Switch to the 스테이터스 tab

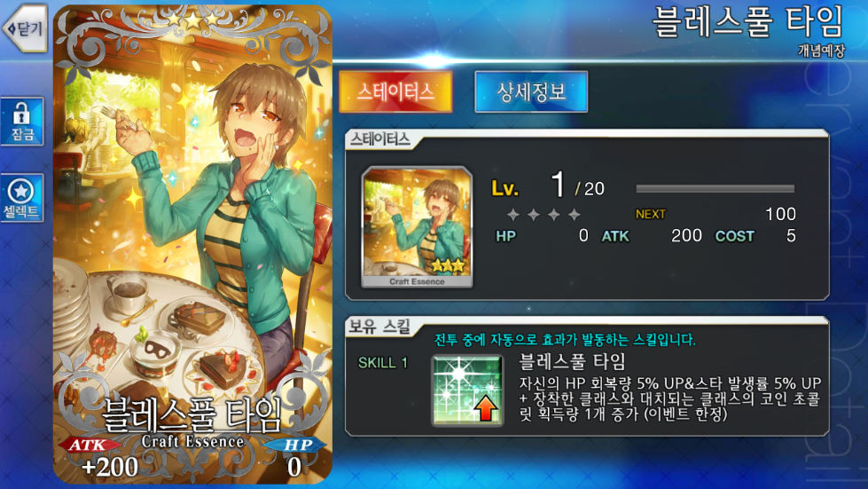tap(395, 91)
